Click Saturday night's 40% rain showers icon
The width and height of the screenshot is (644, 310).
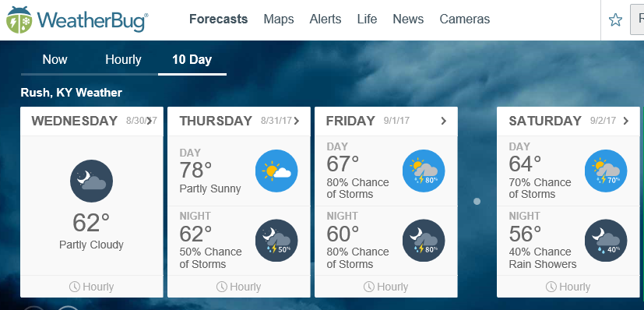(x=606, y=241)
